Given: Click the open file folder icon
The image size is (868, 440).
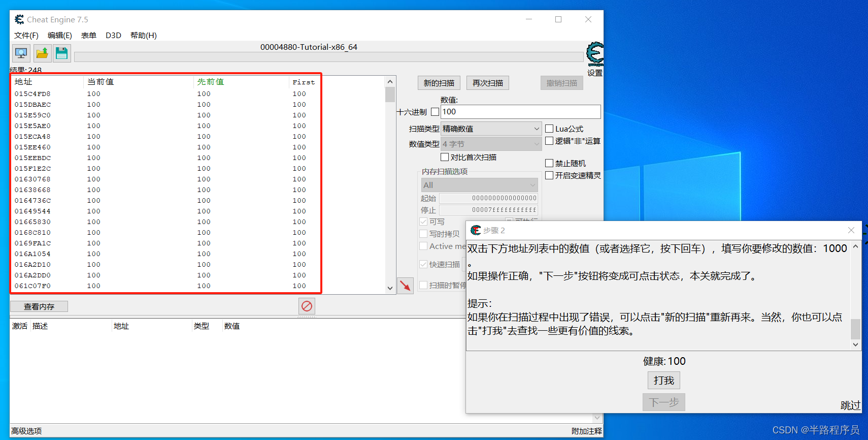Looking at the screenshot, I should [x=42, y=53].
